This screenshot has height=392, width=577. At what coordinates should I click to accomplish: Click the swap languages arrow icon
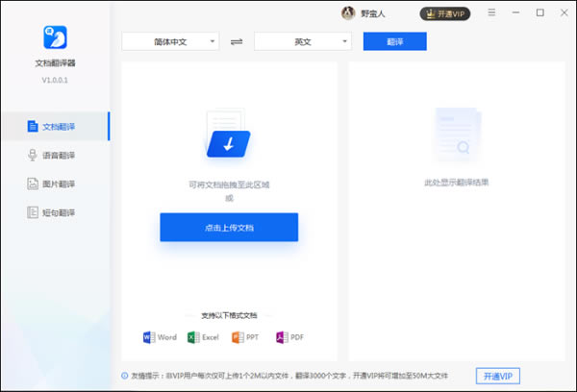tap(237, 42)
